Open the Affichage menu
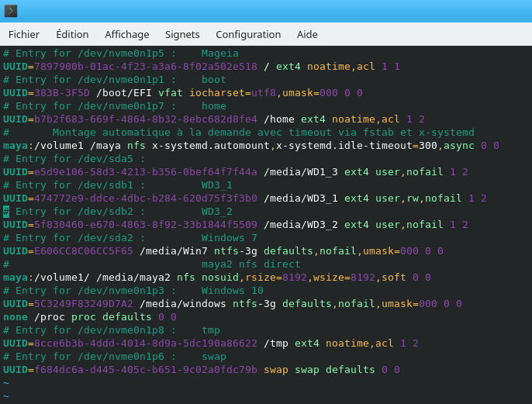The height and width of the screenshot is (404, 532). 127,35
